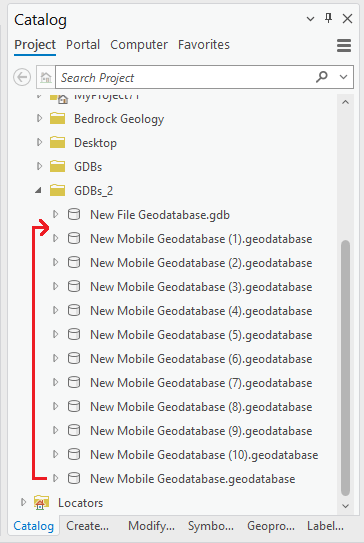Switch to the Favorites tab

click(204, 45)
